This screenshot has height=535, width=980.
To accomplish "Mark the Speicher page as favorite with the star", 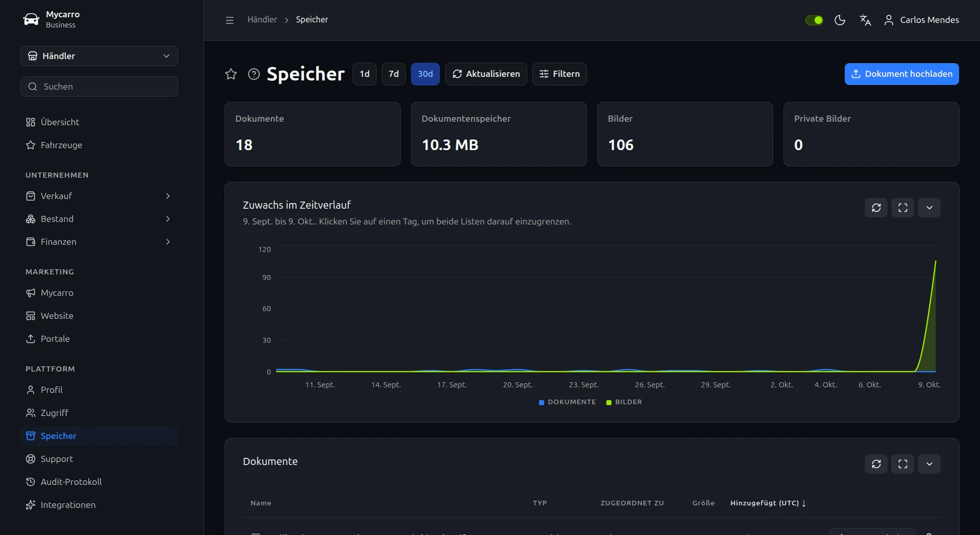I will coord(231,74).
